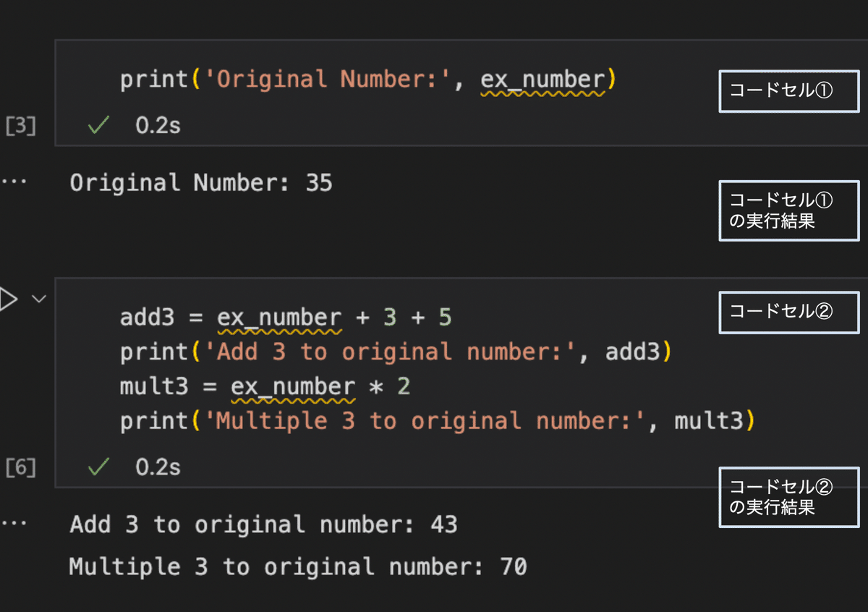Click line print('Add 3 to original number:', add3)
Viewport: 868px width, 612px height.
[x=396, y=352]
